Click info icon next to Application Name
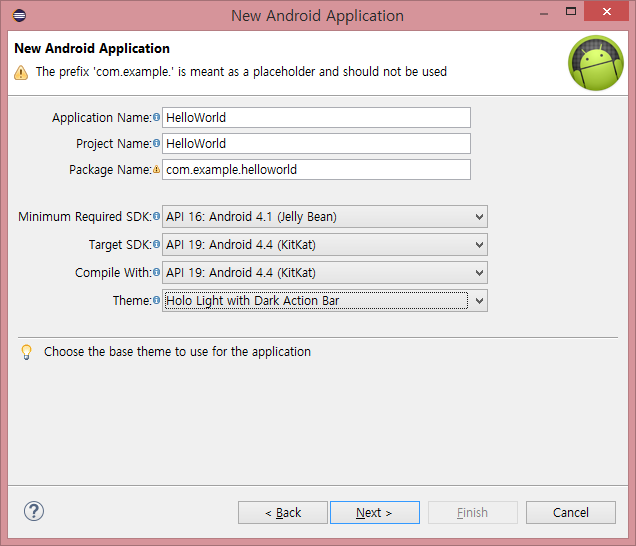Image resolution: width=636 pixels, height=546 pixels. (x=156, y=117)
